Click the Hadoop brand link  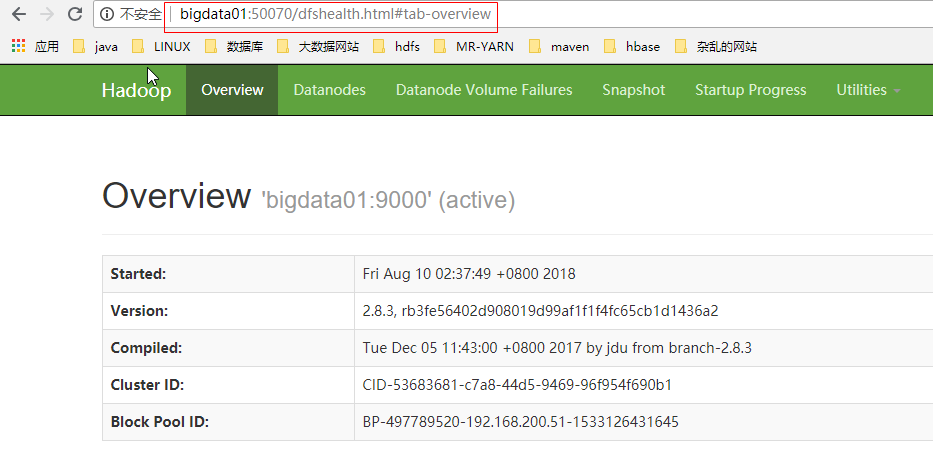click(136, 90)
